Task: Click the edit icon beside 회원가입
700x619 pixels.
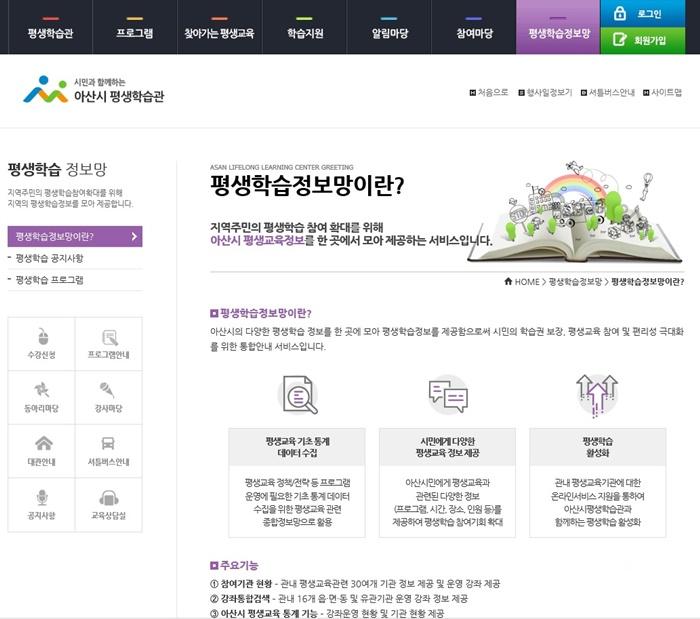Action: (x=619, y=40)
